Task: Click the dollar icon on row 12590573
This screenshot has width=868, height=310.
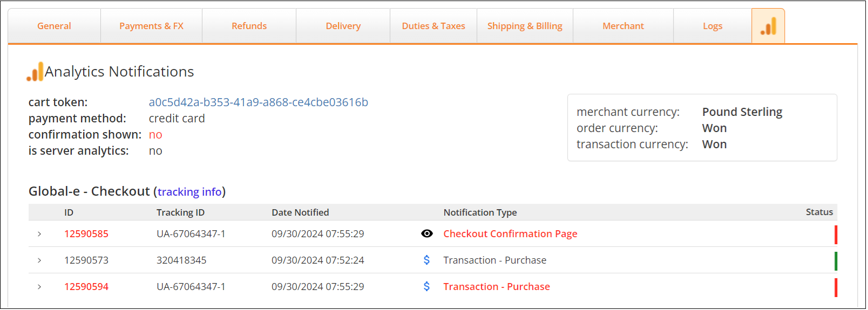Action: pos(427,260)
